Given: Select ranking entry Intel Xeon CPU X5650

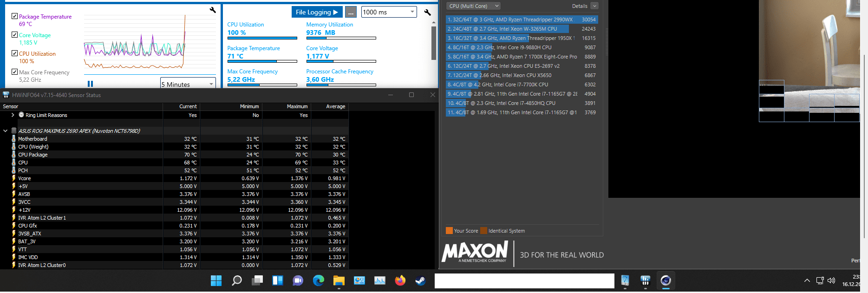Looking at the screenshot, I should pyautogui.click(x=522, y=75).
